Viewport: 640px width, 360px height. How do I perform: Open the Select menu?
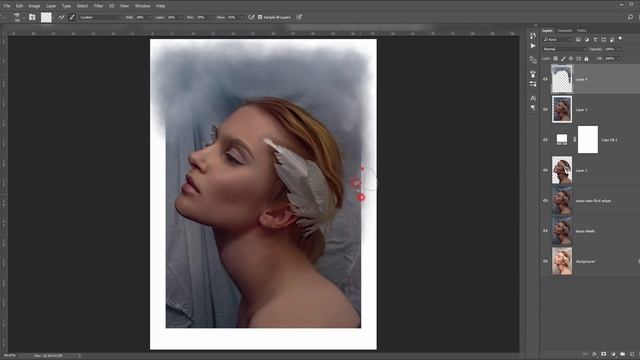pos(82,6)
